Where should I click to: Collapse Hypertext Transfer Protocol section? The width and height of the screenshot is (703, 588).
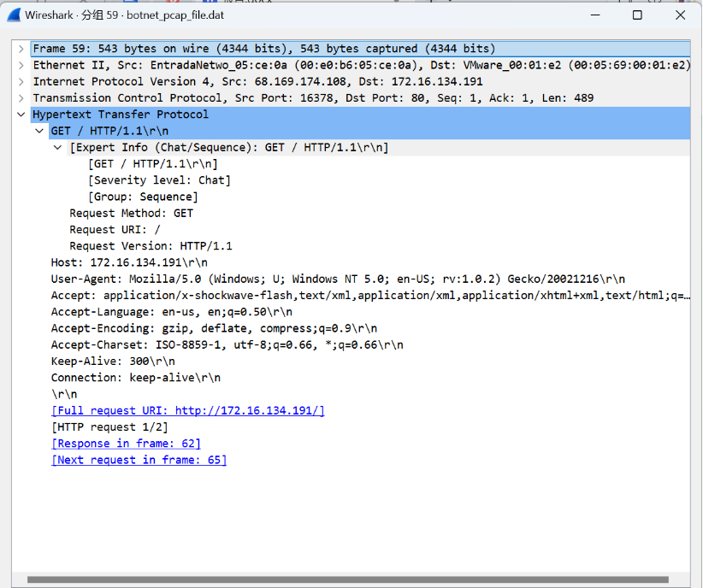coord(21,115)
